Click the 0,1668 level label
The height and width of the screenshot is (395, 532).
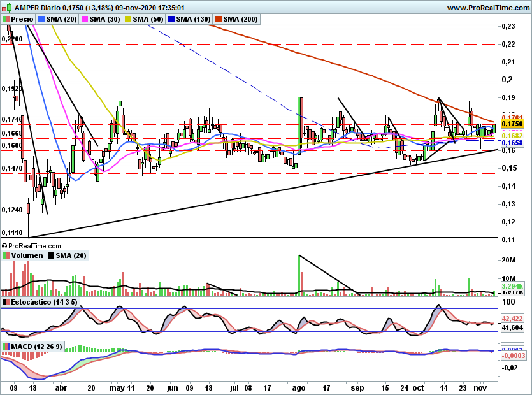tap(12, 133)
